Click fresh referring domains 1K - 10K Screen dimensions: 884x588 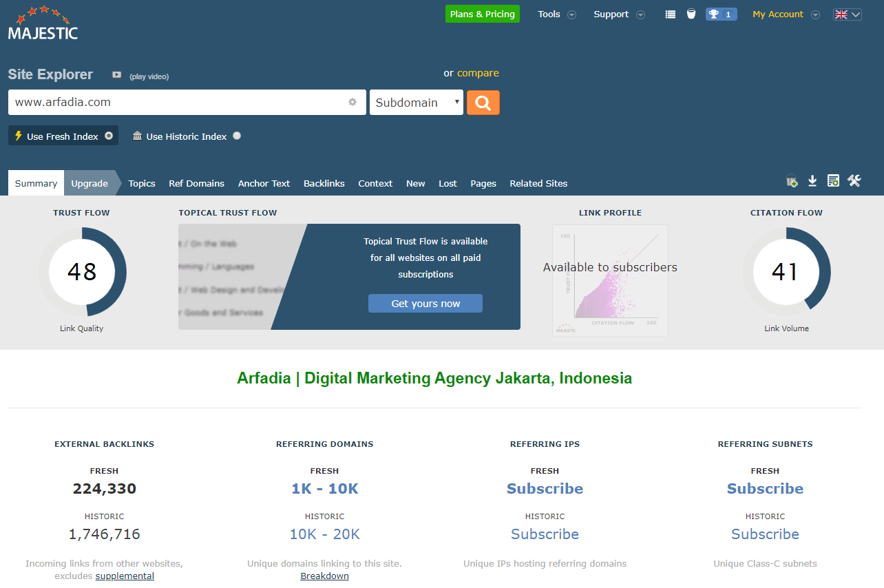coord(325,489)
